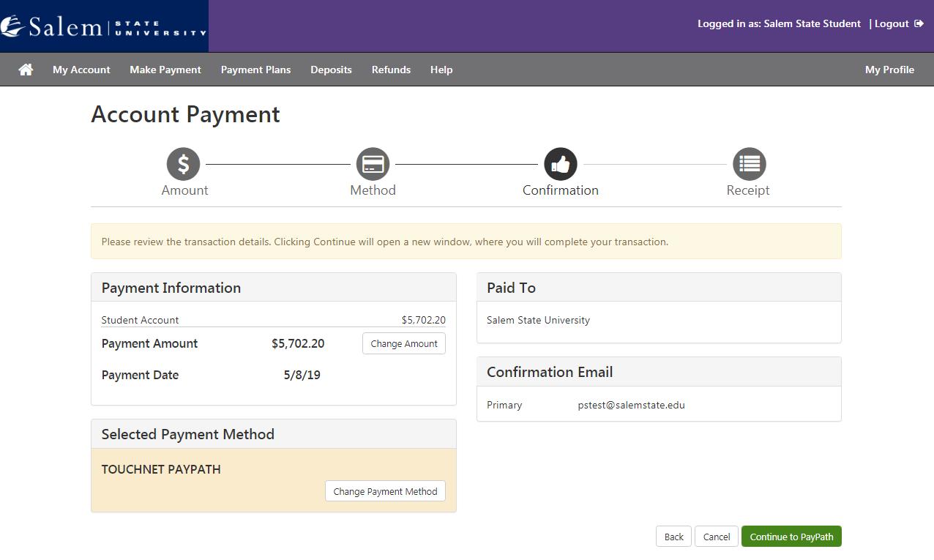Click the Payment Information panel header
This screenshot has width=934, height=560.
pyautogui.click(x=274, y=288)
